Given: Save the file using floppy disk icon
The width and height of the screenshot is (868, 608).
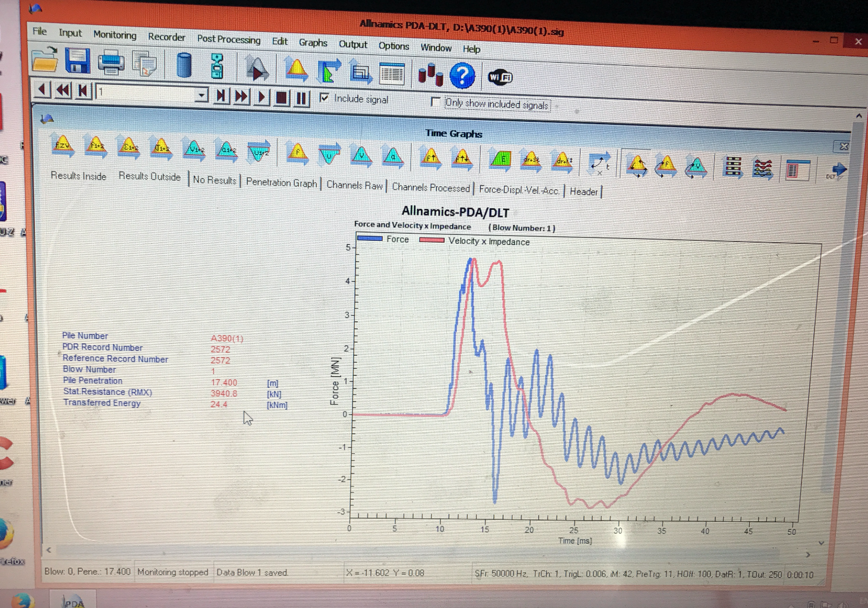Looking at the screenshot, I should [77, 61].
